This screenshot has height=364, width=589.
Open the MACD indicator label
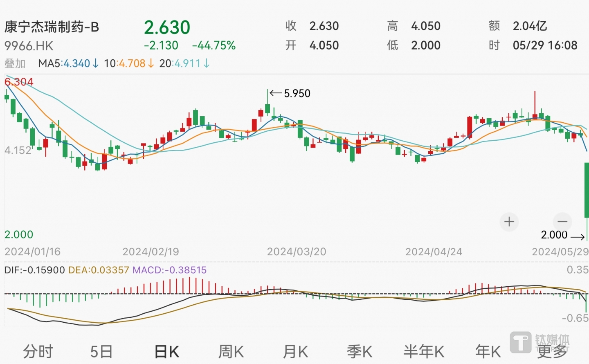(x=169, y=270)
